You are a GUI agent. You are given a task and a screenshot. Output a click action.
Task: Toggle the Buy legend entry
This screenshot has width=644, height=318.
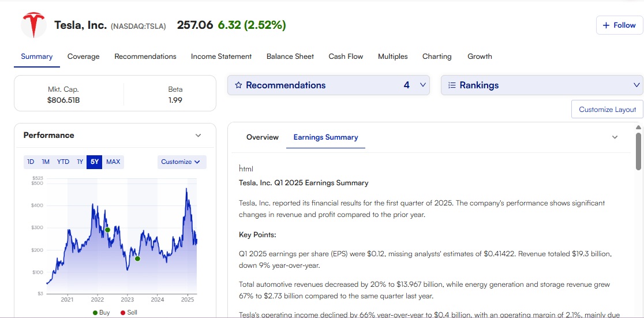[102, 313]
